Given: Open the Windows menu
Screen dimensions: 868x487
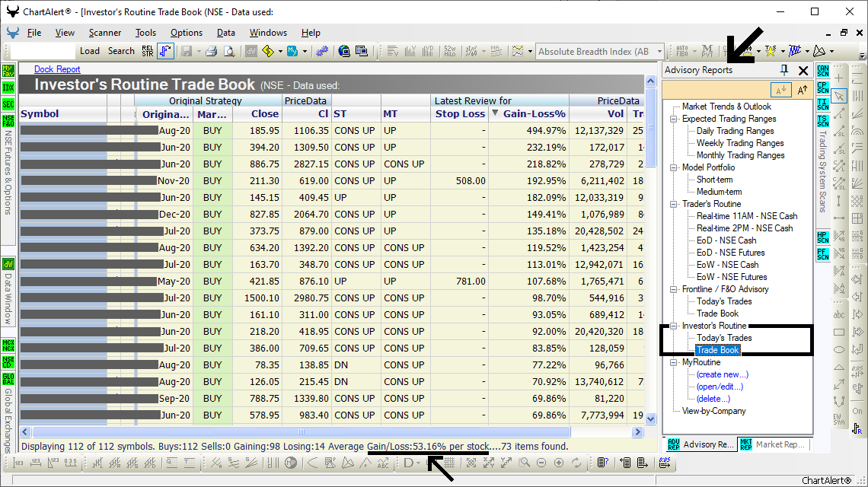Looking at the screenshot, I should 268,33.
